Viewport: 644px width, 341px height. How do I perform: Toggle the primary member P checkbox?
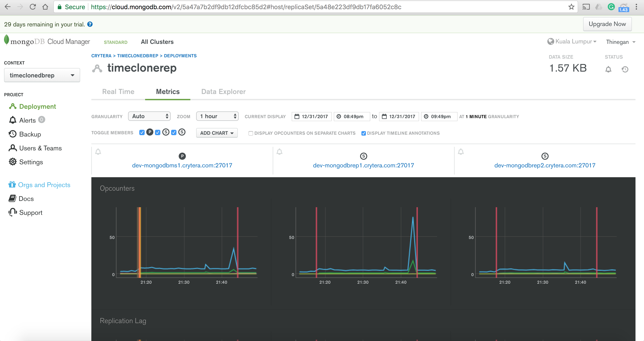tap(142, 133)
